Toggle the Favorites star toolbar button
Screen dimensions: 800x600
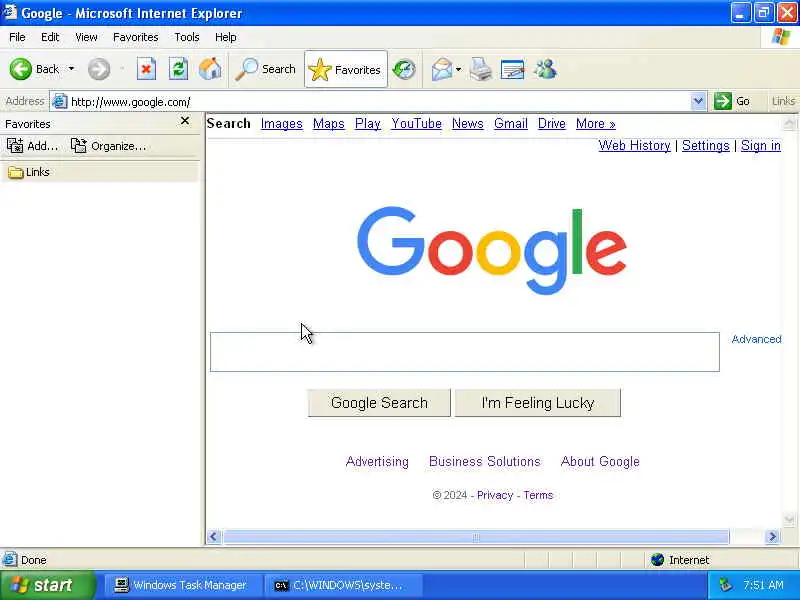click(346, 69)
